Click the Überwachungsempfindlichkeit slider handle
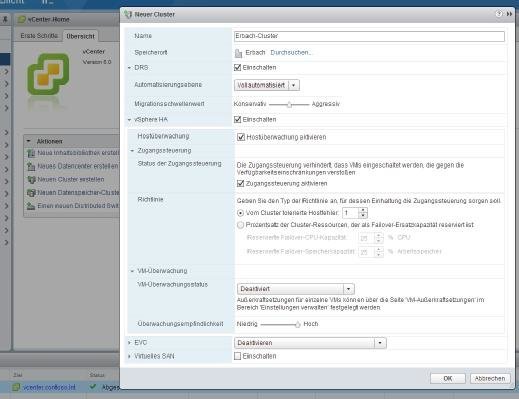 pyautogui.click(x=298, y=324)
